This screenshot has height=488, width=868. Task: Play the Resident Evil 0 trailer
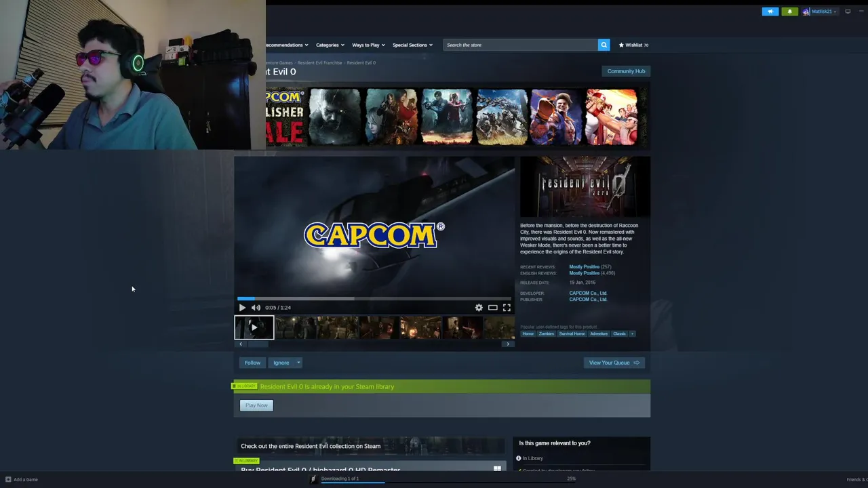click(x=242, y=308)
